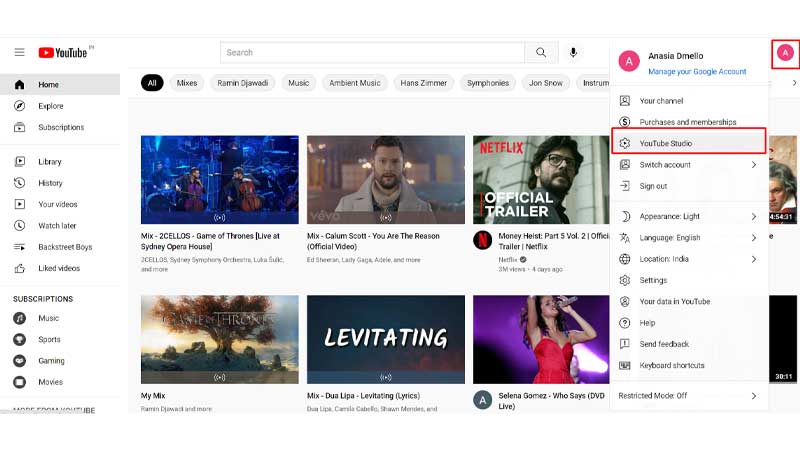Open YouTube Studio from menu
The width and height of the screenshot is (800, 450).
click(689, 143)
